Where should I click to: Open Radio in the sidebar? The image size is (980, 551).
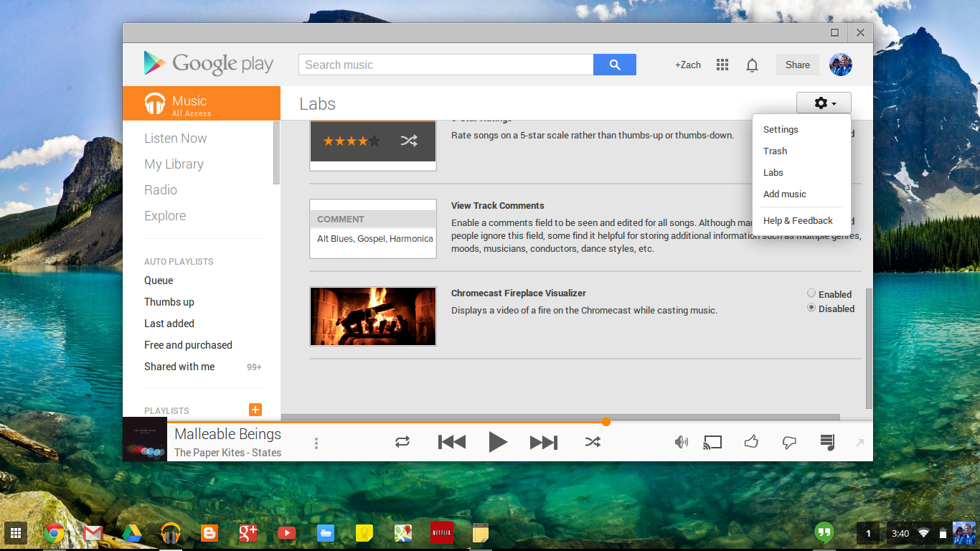point(161,190)
